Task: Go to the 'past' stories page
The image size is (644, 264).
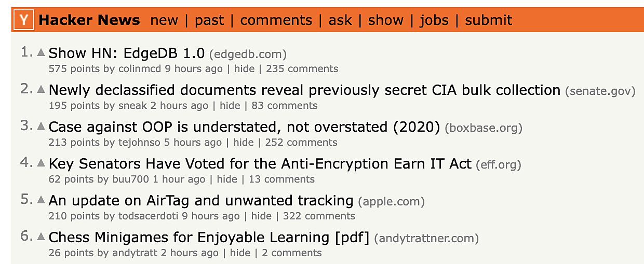Action: pyautogui.click(x=209, y=20)
